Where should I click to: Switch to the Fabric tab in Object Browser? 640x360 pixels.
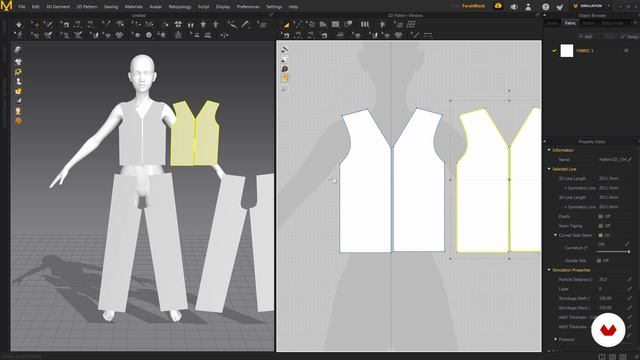[x=570, y=23]
